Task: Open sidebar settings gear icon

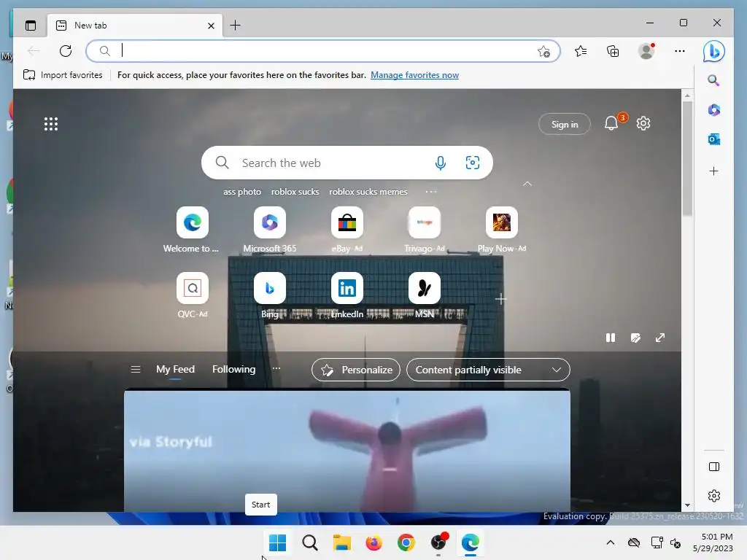Action: 714,496
